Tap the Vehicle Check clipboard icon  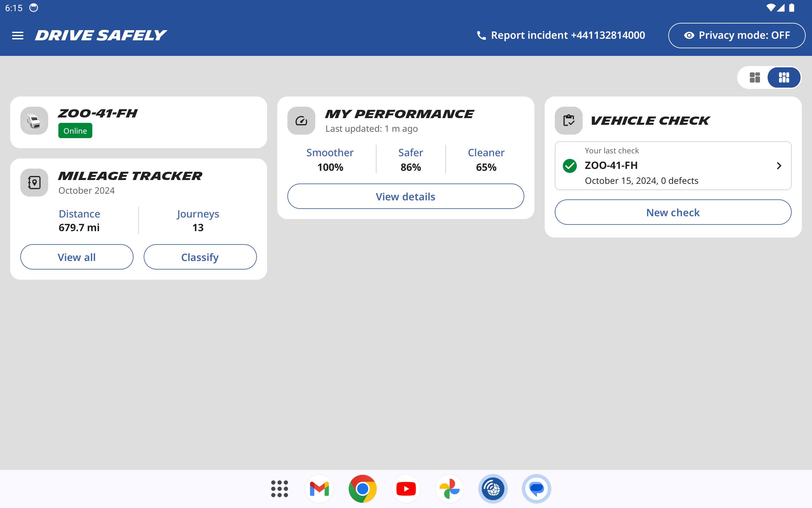pos(569,121)
